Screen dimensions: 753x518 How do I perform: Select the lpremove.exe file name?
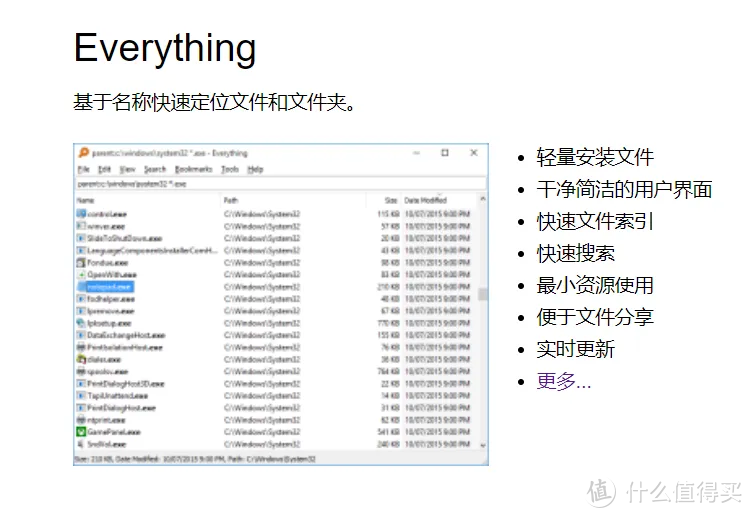(x=110, y=311)
